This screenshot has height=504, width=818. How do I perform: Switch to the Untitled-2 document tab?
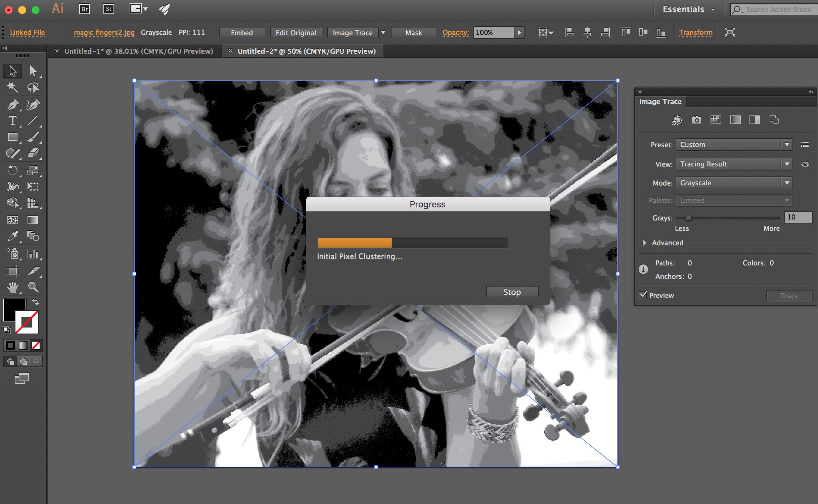pyautogui.click(x=307, y=51)
